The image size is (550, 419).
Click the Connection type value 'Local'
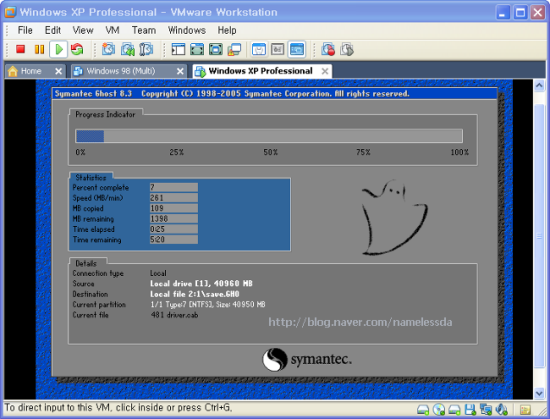point(158,273)
